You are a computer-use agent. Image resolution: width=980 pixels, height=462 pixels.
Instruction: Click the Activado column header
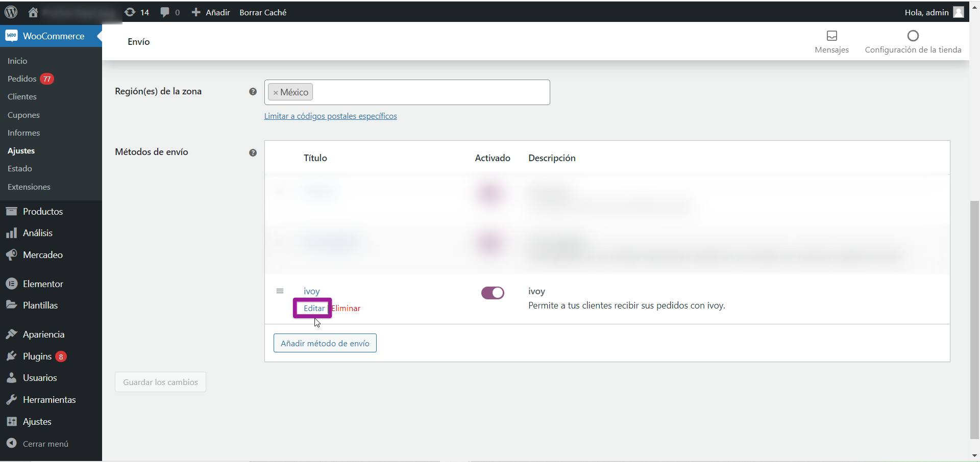[x=493, y=158]
